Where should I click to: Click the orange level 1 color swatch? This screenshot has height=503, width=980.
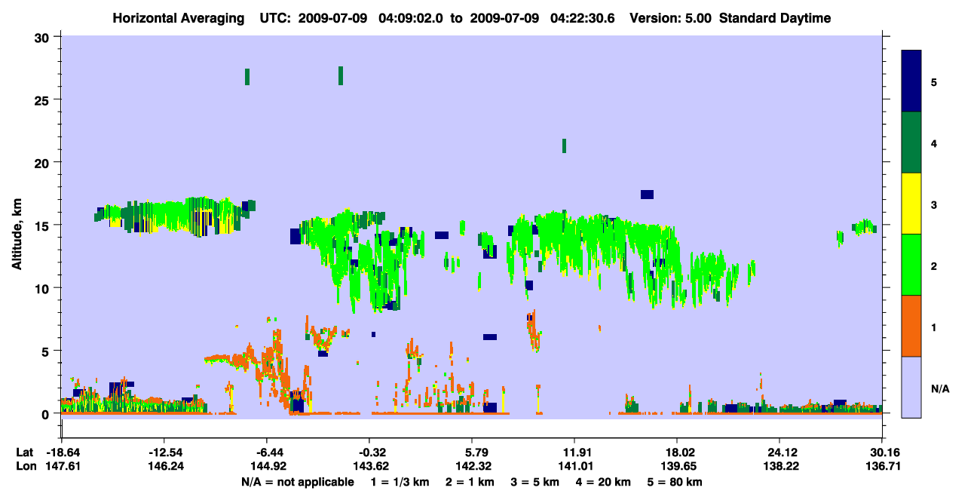[x=911, y=326]
